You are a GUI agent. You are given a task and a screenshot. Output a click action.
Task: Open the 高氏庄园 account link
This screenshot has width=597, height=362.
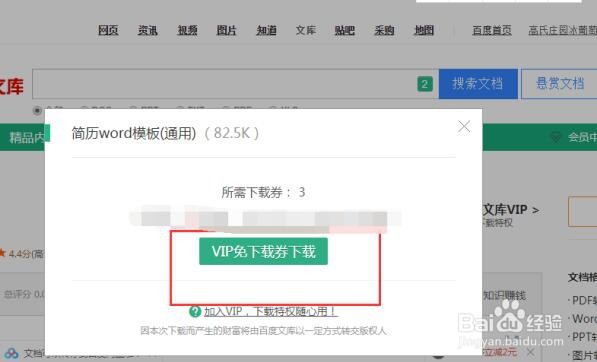click(x=563, y=30)
